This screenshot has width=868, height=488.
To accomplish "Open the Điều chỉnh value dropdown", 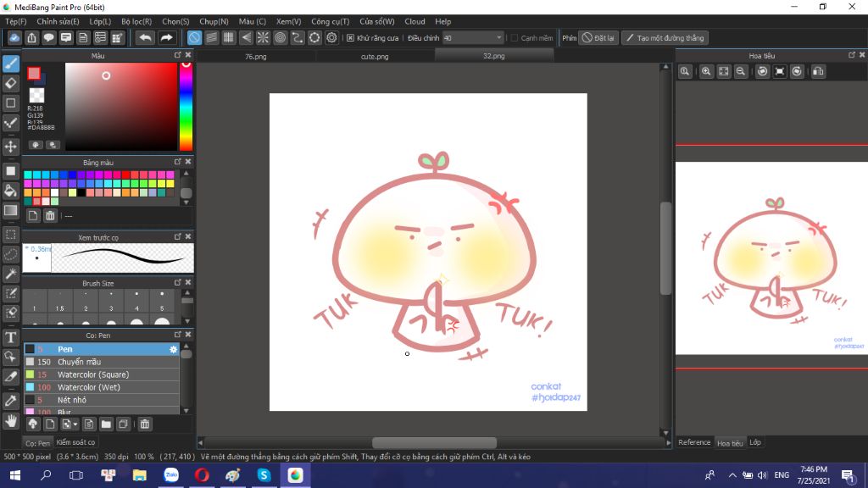I will pos(498,37).
